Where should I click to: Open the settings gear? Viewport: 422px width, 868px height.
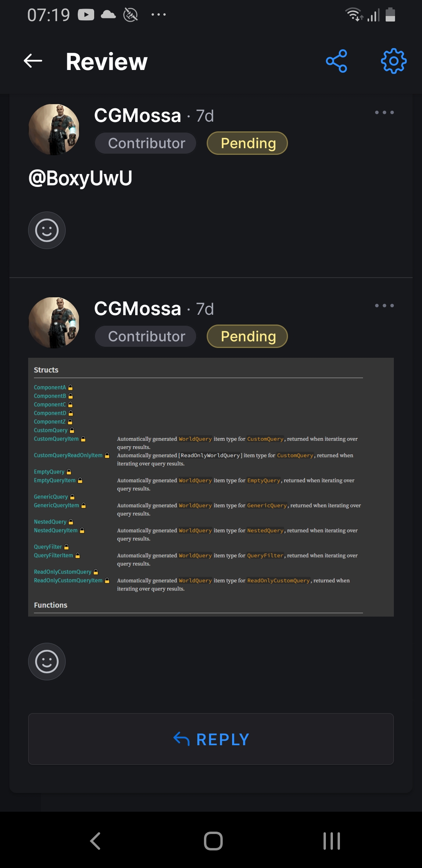(393, 61)
